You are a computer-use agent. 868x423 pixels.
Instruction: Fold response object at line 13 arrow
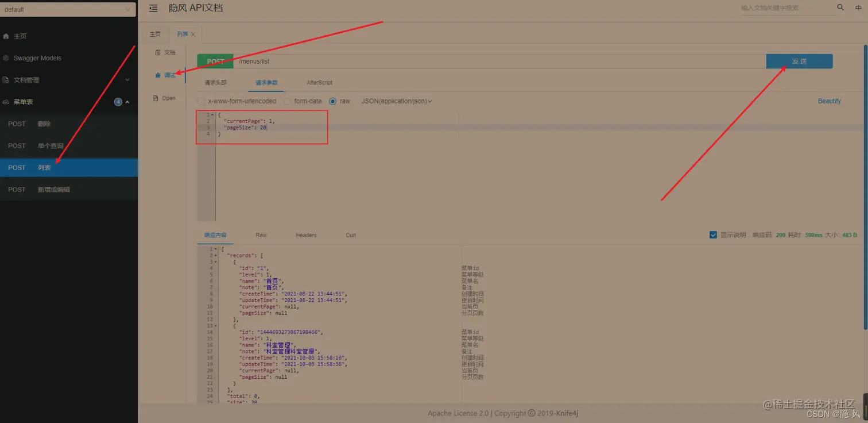(x=216, y=326)
